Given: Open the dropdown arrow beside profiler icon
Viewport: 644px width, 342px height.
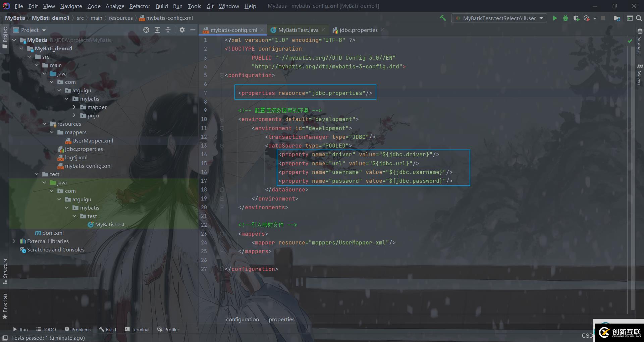Looking at the screenshot, I should [595, 18].
